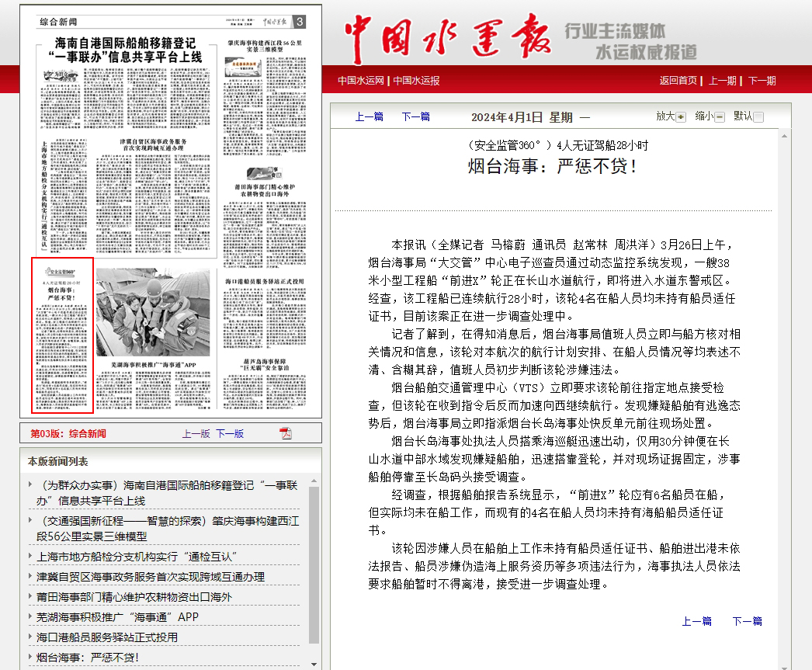Click the news list scrollbar up arrow

(x=314, y=481)
